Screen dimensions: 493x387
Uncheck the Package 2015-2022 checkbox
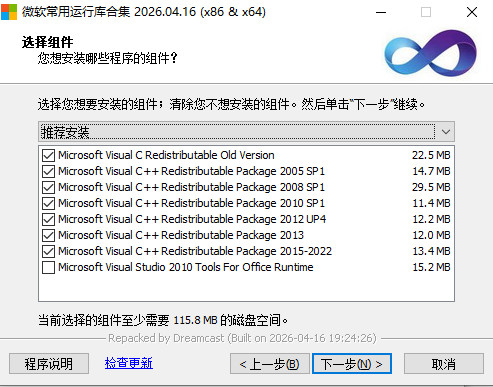tap(49, 251)
